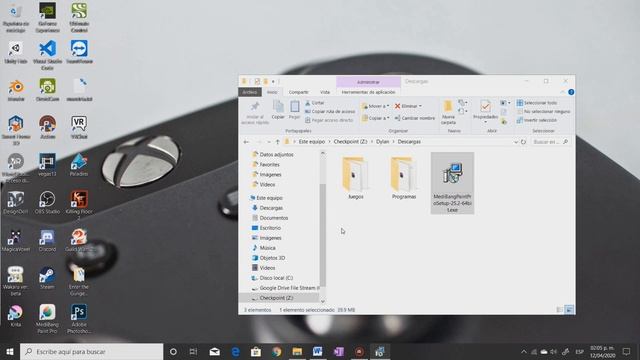Launch Adobe Photoshop desktop shortcut
The image size is (640, 360).
pos(79,318)
